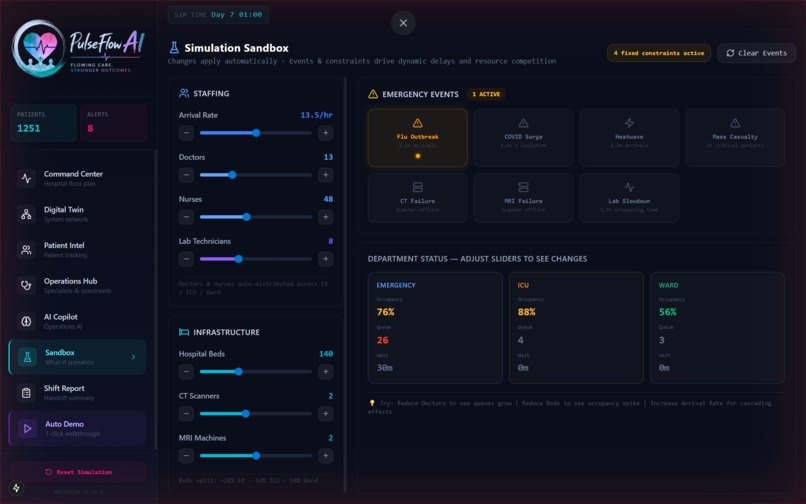The width and height of the screenshot is (806, 504).
Task: Decrease MRI Machines with minus
Action: tap(186, 456)
